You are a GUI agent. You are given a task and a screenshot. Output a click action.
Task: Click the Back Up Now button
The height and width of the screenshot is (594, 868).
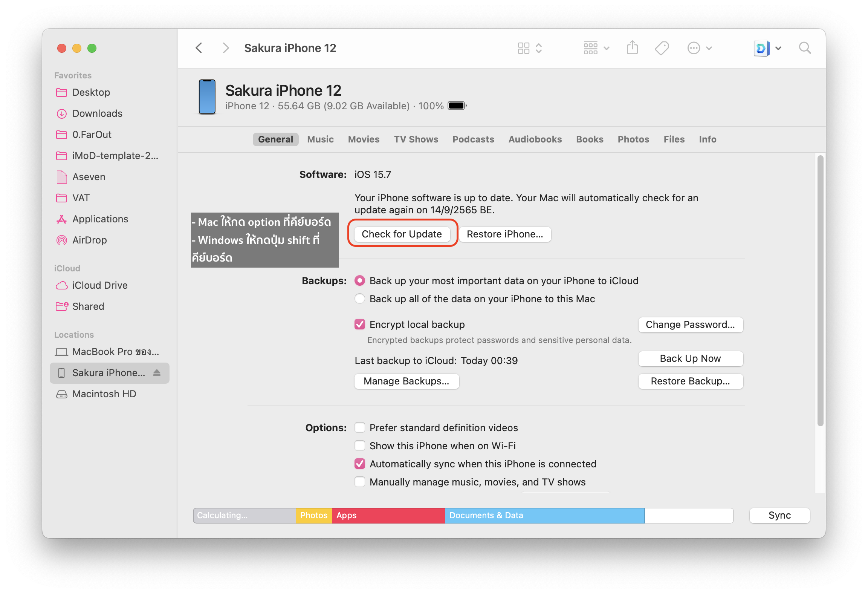pos(690,358)
